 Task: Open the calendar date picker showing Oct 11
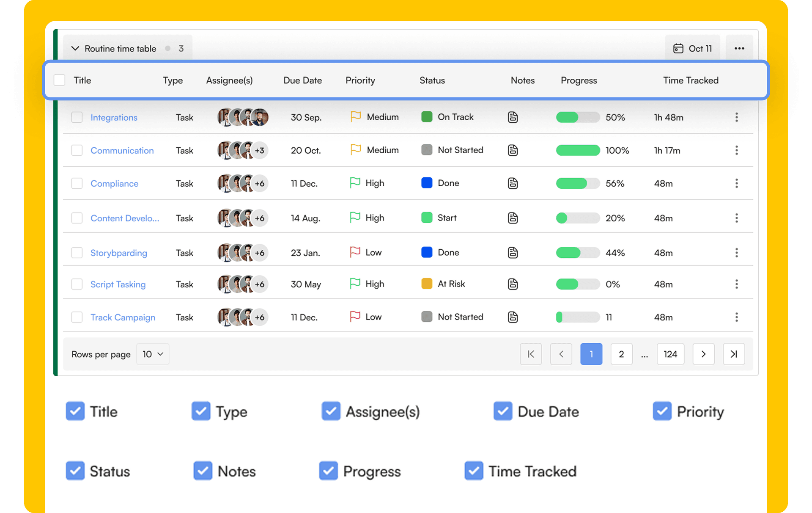tap(692, 48)
